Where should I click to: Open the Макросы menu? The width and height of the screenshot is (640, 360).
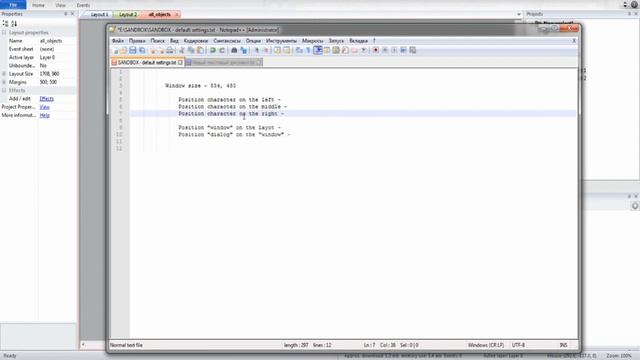pyautogui.click(x=312, y=41)
